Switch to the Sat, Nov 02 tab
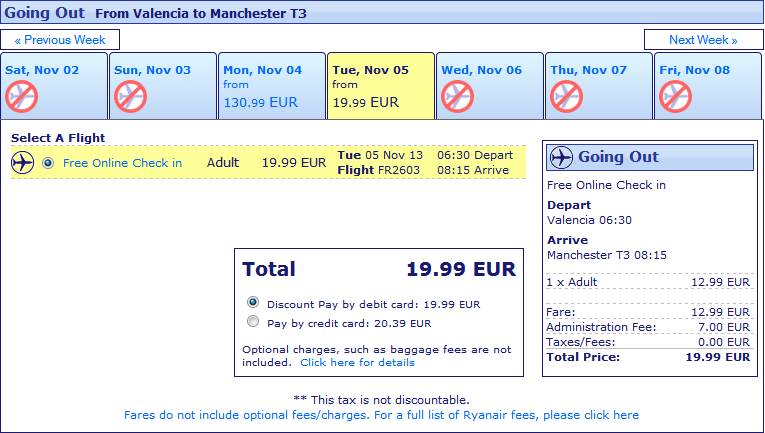Screen dimensions: 765x433 click(x=54, y=86)
